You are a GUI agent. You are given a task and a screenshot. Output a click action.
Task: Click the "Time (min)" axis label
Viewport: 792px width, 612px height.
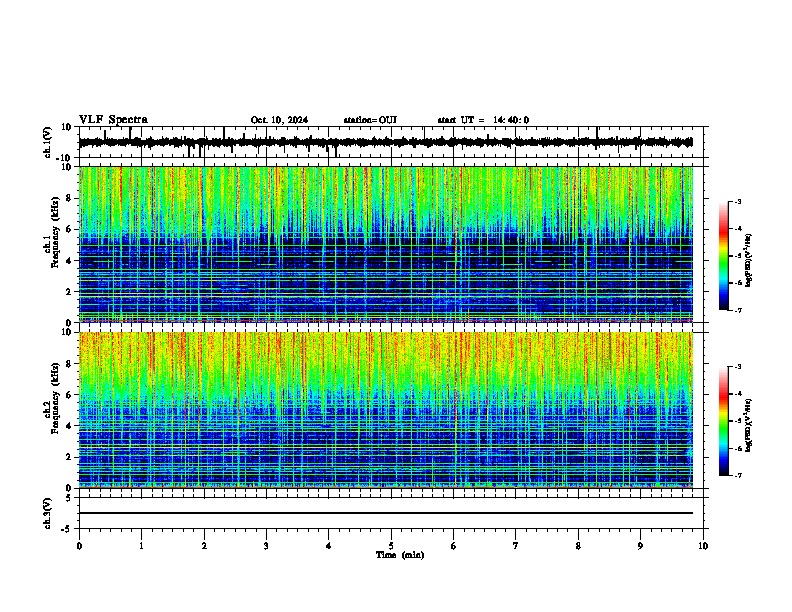400,555
